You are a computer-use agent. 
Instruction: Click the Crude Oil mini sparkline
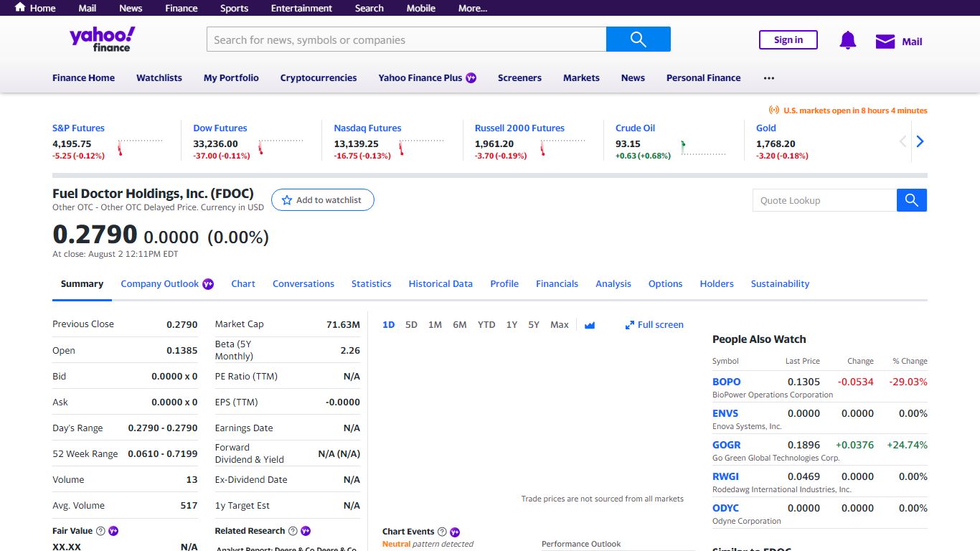tap(704, 146)
